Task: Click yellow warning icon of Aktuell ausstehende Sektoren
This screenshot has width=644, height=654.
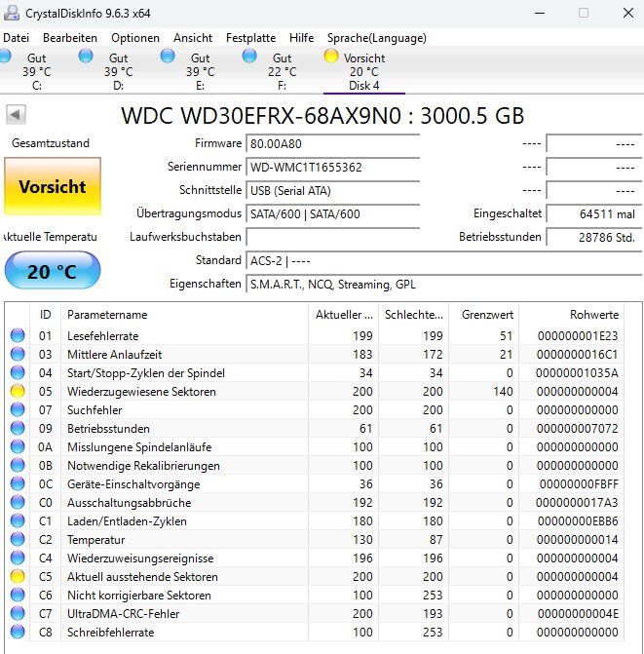Action: [x=18, y=576]
